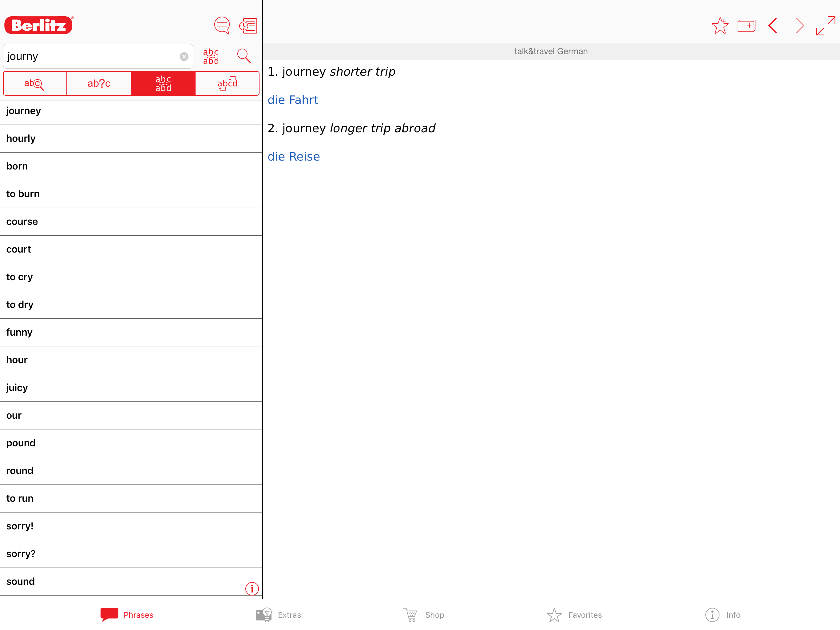Add entry to flashcards icon
This screenshot has width=840, height=630.
coord(746,26)
